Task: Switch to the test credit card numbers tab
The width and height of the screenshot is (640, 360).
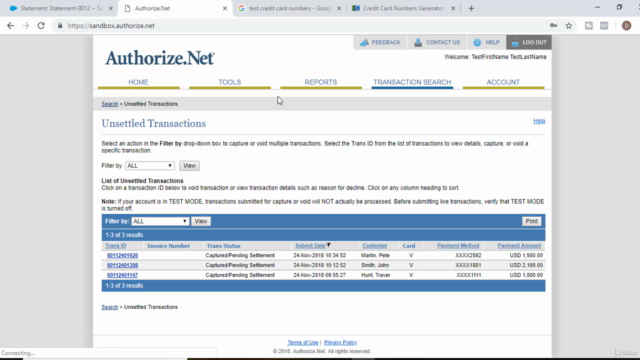Action: tap(289, 8)
